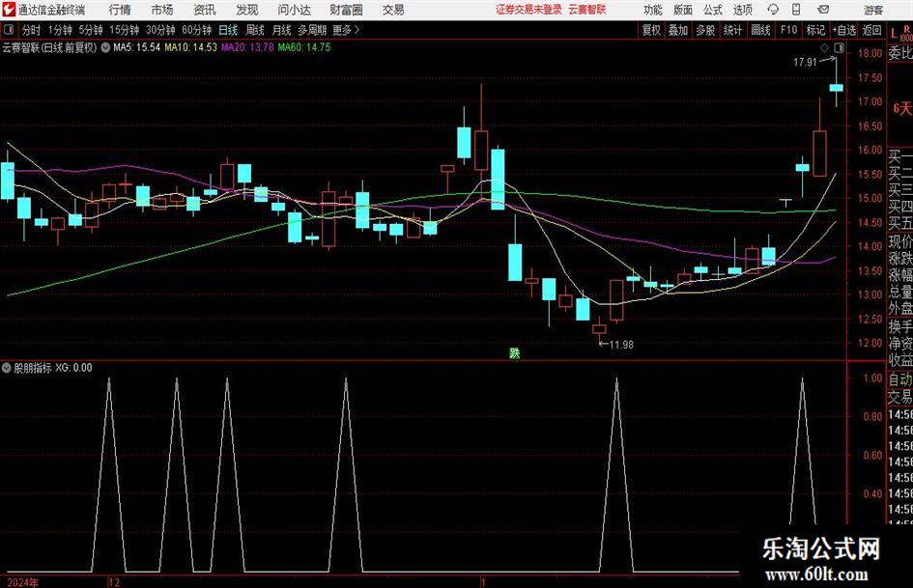Select the 日线 daily chart tab
The width and height of the screenshot is (913, 588).
(x=228, y=30)
